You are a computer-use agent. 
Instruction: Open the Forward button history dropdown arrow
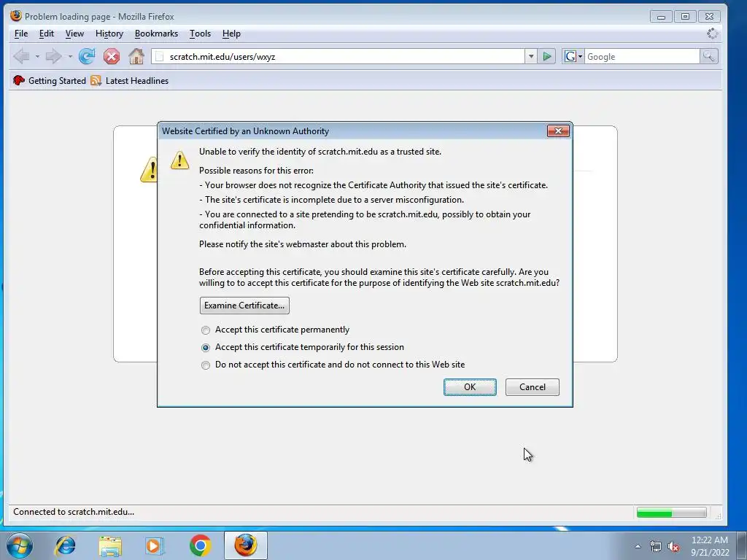(70, 57)
